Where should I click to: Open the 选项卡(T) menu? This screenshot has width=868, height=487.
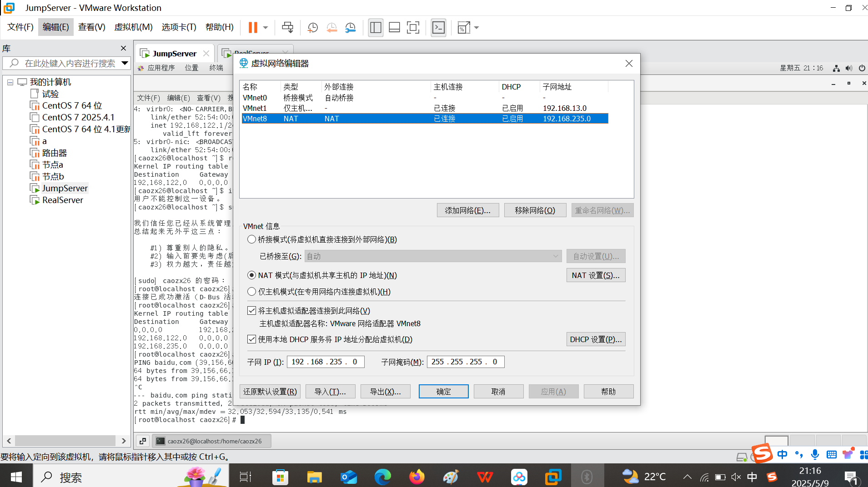coord(179,27)
